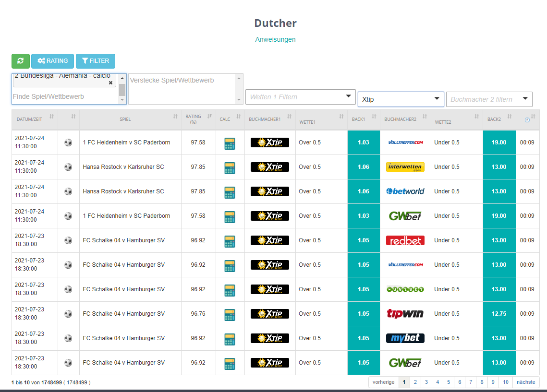Sort by WETTE1 column
Viewport: 547px width, 392px height.
[341, 117]
